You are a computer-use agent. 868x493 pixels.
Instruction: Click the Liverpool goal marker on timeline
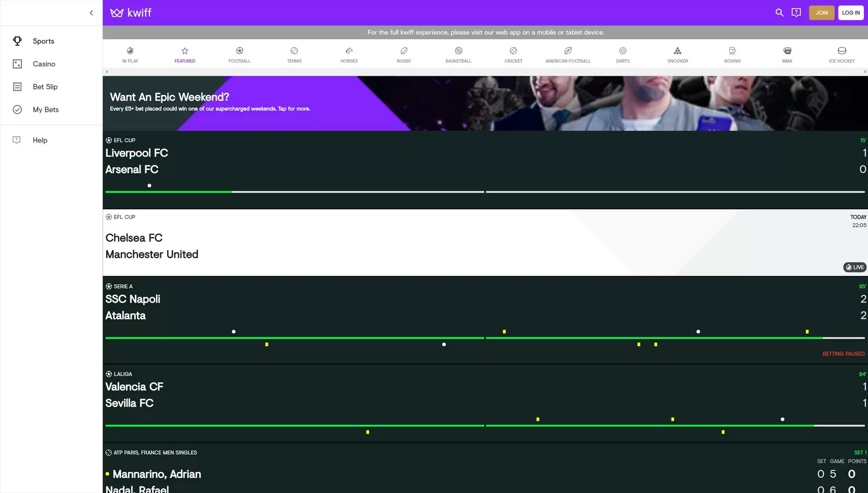[x=149, y=185]
